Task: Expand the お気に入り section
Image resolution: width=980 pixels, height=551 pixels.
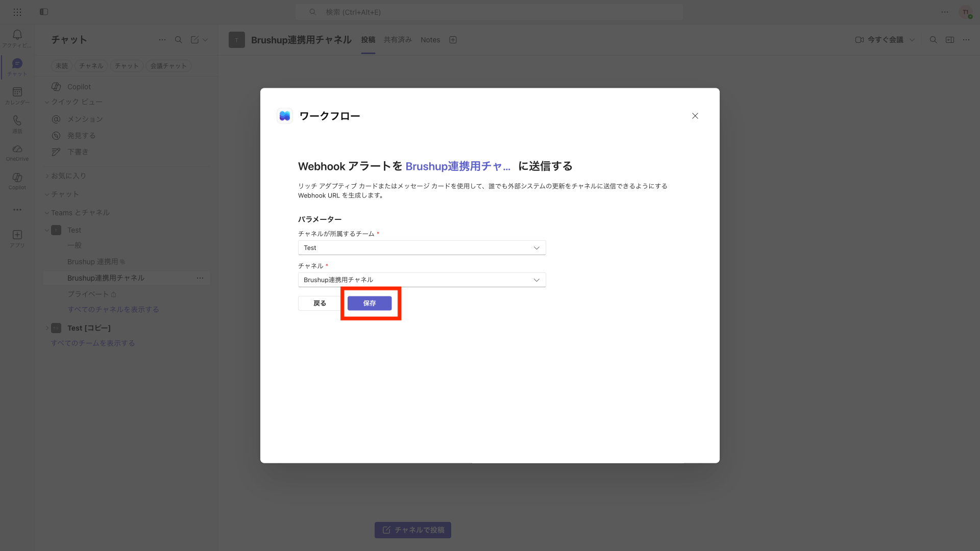Action: [47, 176]
